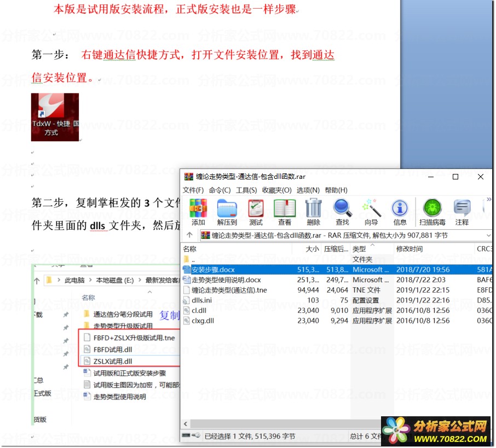Click 本地磁盘 (E:) breadcrumb

point(115,280)
